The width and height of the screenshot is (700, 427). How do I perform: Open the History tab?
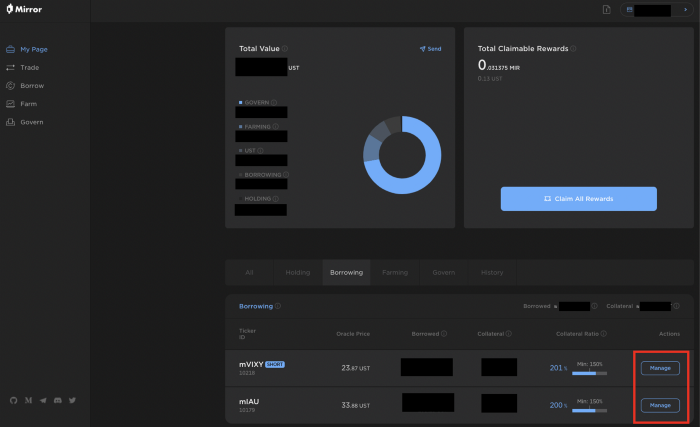coord(491,272)
